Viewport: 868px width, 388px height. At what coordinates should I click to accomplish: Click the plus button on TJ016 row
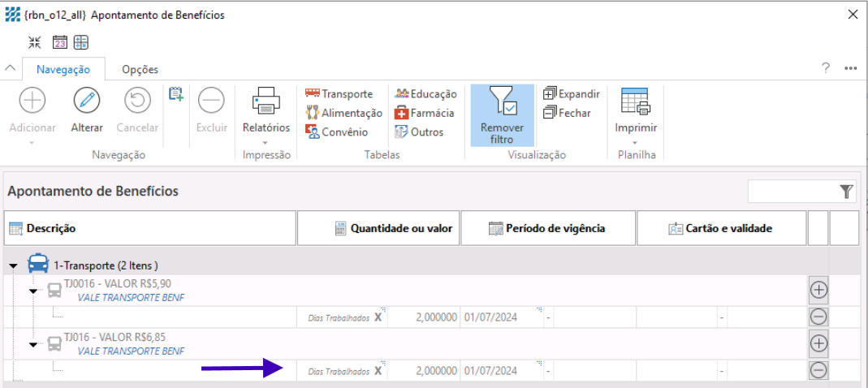pyautogui.click(x=818, y=343)
